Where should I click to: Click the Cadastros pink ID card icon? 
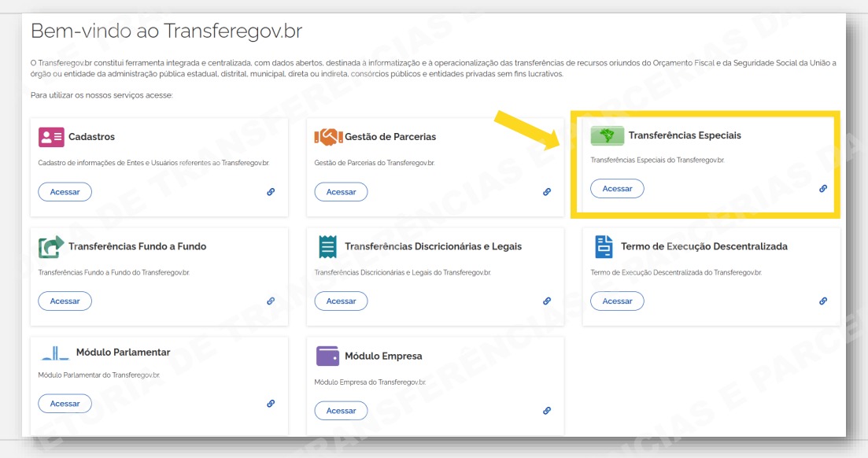click(x=51, y=137)
